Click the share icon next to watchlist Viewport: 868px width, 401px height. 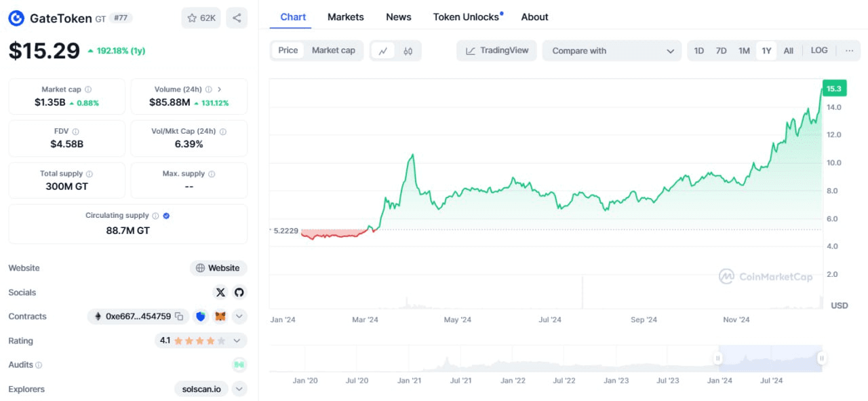(237, 18)
